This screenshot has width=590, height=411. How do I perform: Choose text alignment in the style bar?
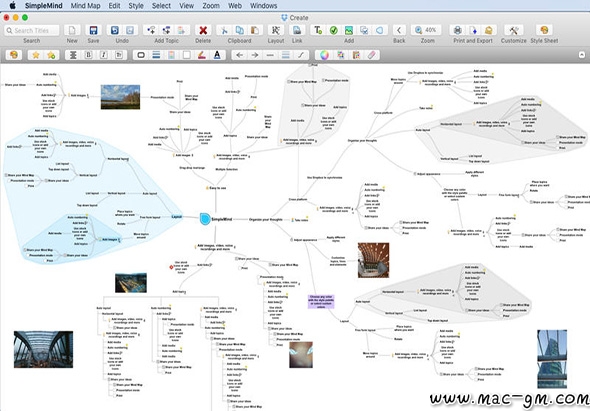[73, 55]
